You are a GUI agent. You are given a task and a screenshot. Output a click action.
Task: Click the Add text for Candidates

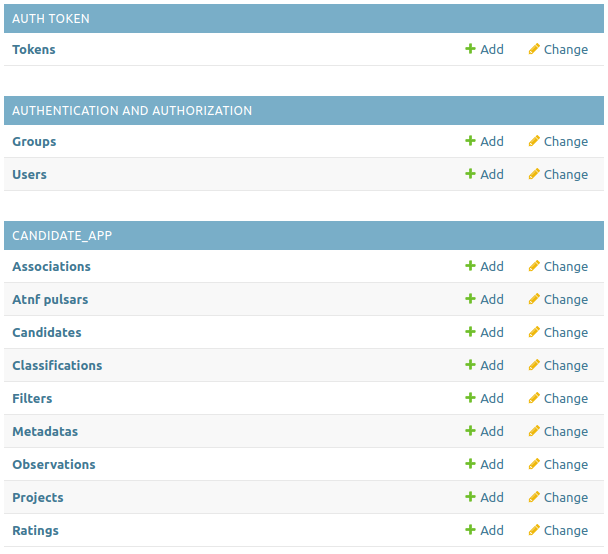pyautogui.click(x=492, y=332)
